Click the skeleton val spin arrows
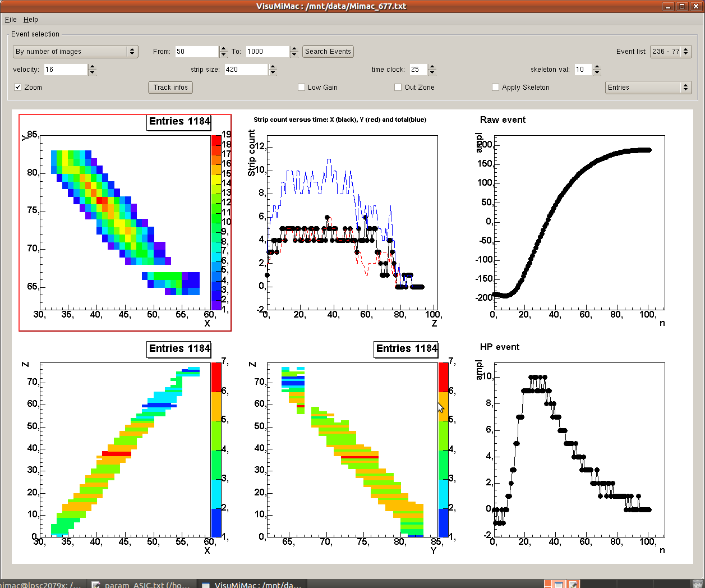 pyautogui.click(x=597, y=70)
